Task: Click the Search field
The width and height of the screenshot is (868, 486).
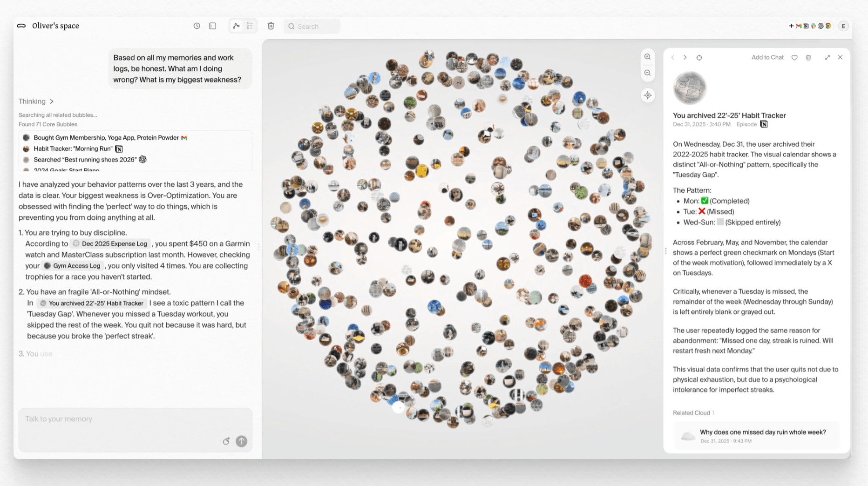Action: (312, 27)
